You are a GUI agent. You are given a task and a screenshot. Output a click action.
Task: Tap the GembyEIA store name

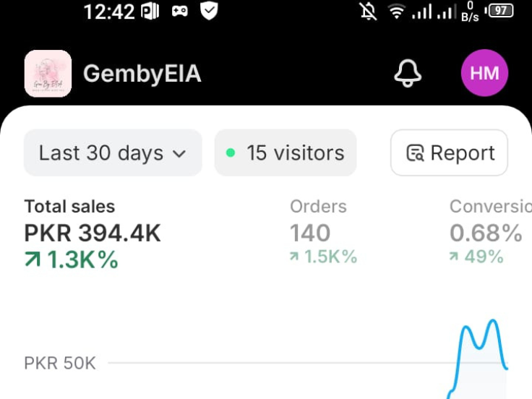click(142, 74)
